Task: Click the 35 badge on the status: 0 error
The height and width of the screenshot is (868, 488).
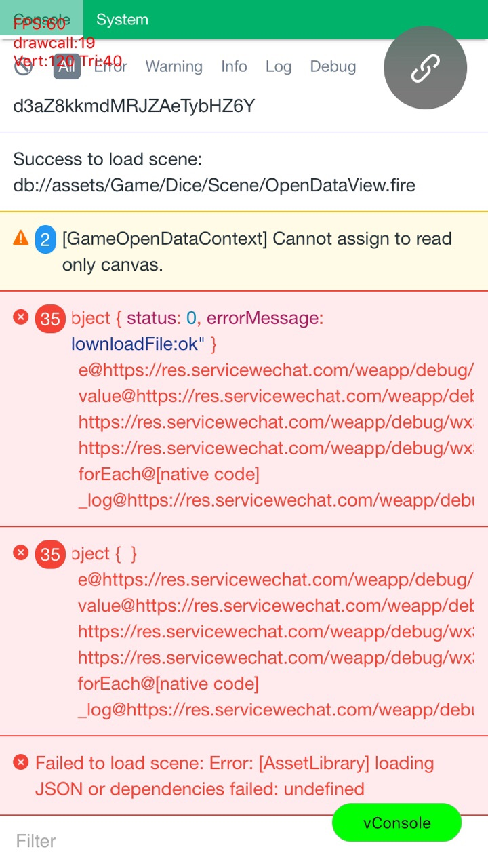Action: click(x=50, y=319)
